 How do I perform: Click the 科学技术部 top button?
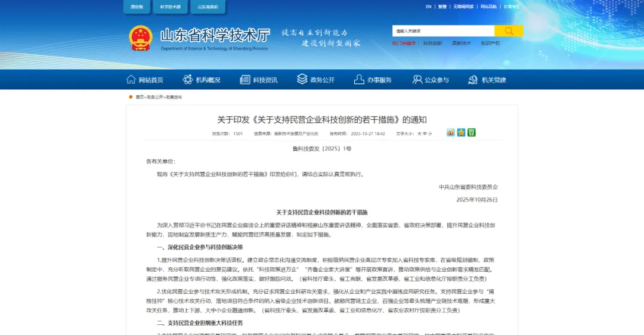(x=171, y=7)
